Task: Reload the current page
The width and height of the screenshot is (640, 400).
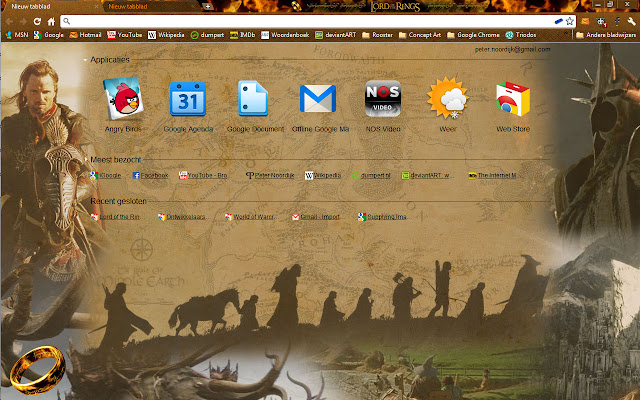Action: point(37,22)
